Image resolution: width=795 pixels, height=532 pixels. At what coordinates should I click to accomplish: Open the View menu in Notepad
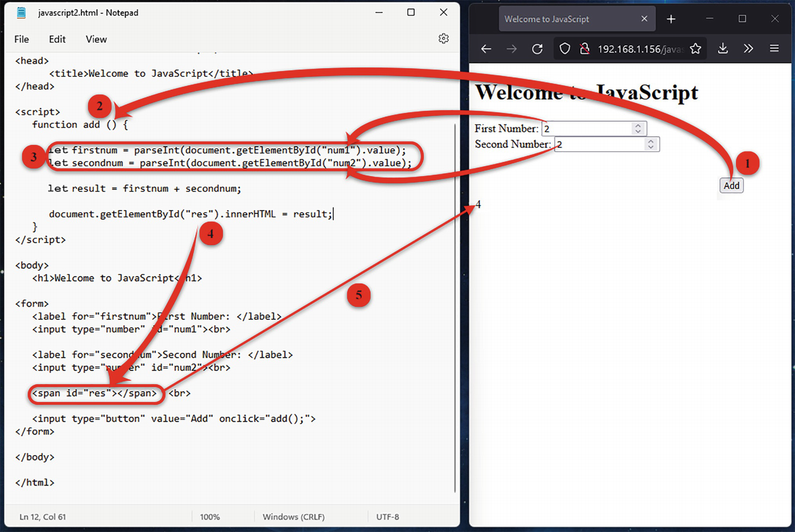[x=96, y=39]
